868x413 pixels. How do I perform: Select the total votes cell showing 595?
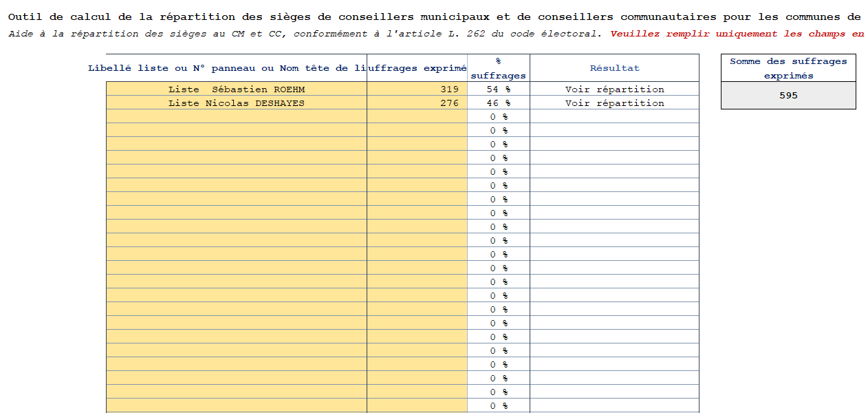tap(788, 96)
